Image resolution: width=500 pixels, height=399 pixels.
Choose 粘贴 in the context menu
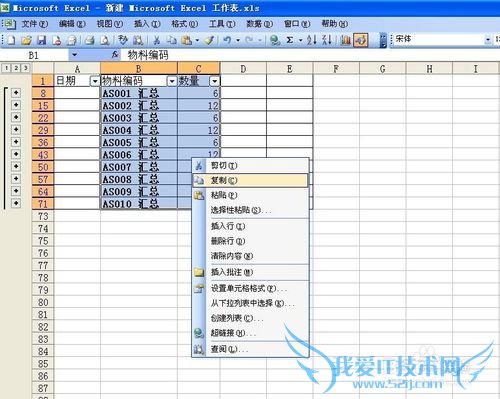(x=250, y=195)
